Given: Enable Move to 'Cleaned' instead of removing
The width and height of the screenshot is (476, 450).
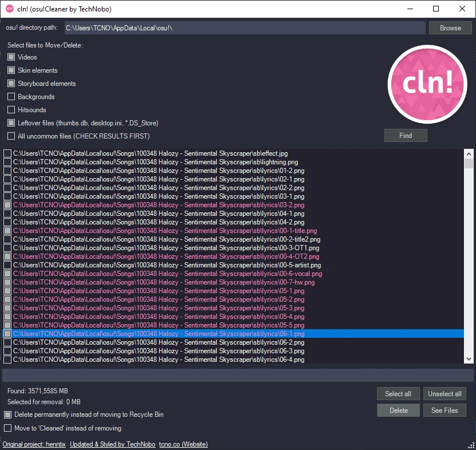Looking at the screenshot, I should coord(8,428).
